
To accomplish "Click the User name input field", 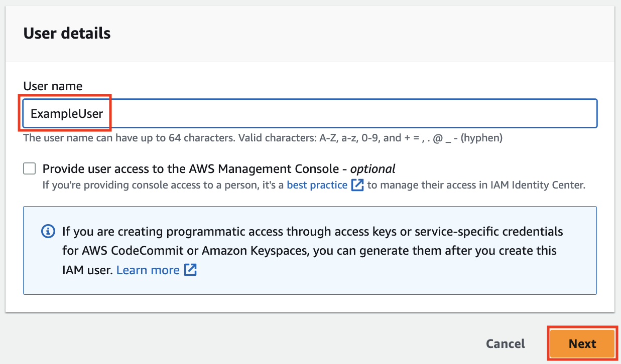I will click(x=310, y=113).
